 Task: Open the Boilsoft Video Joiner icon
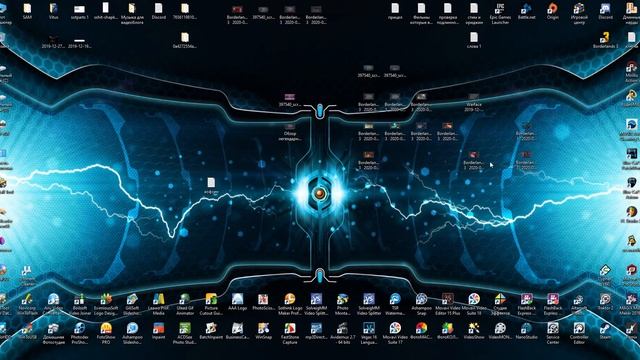click(80, 304)
